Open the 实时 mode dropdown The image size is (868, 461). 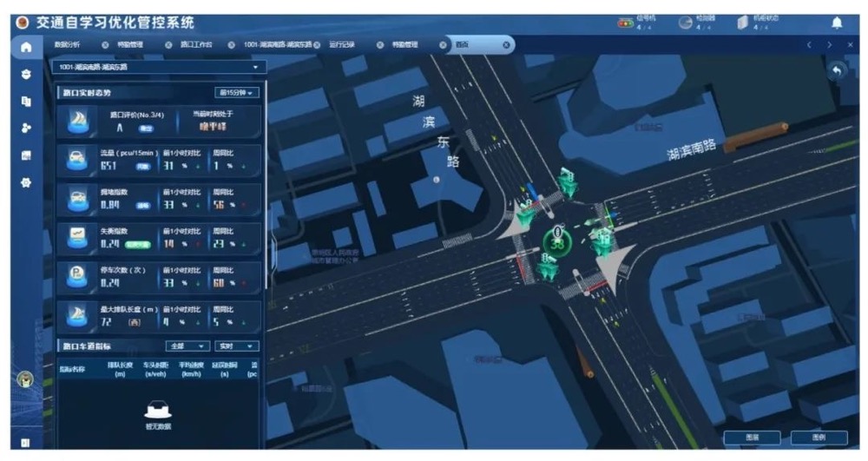[237, 346]
